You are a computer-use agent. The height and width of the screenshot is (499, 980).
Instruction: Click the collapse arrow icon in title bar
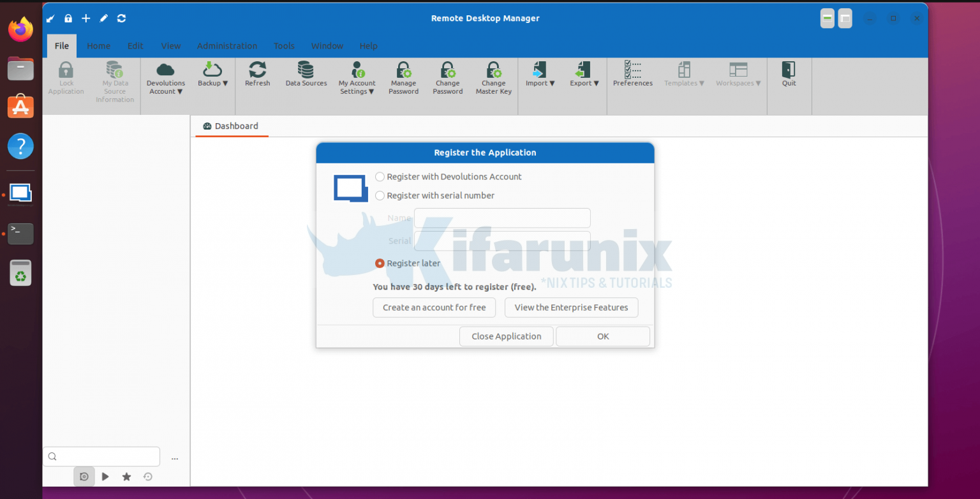point(51,19)
